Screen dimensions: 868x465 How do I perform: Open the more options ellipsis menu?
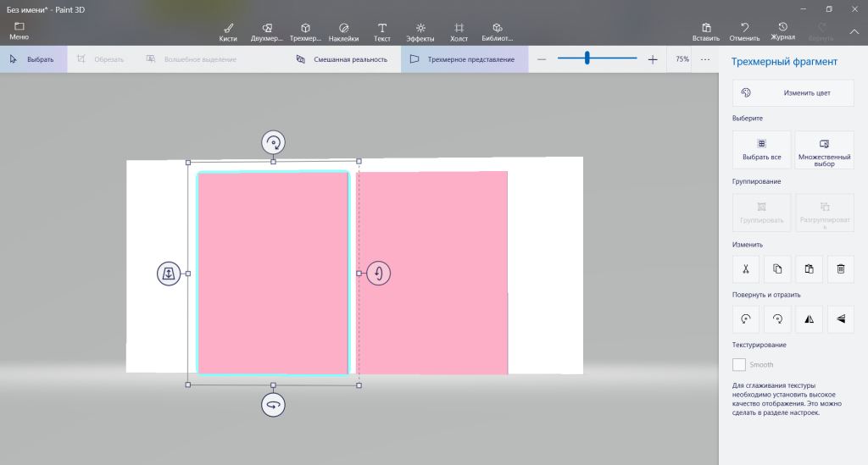704,59
